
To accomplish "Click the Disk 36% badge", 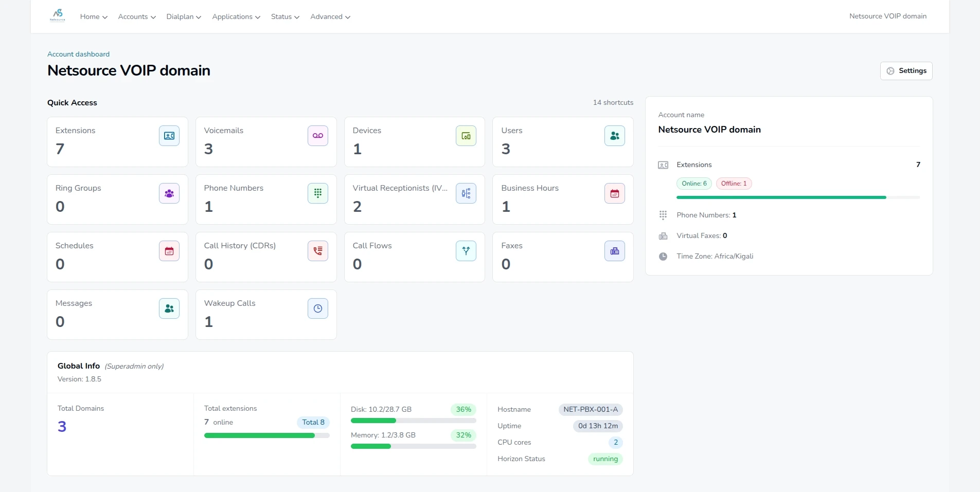I will (464, 409).
